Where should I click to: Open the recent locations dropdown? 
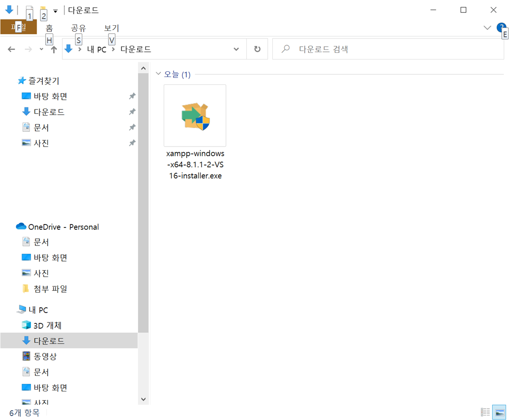pos(41,49)
